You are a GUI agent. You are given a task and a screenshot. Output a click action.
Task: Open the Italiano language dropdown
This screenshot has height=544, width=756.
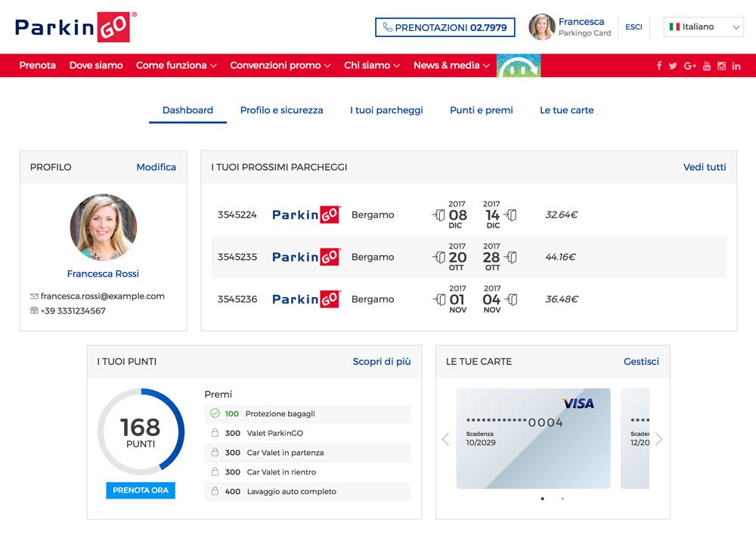point(703,27)
